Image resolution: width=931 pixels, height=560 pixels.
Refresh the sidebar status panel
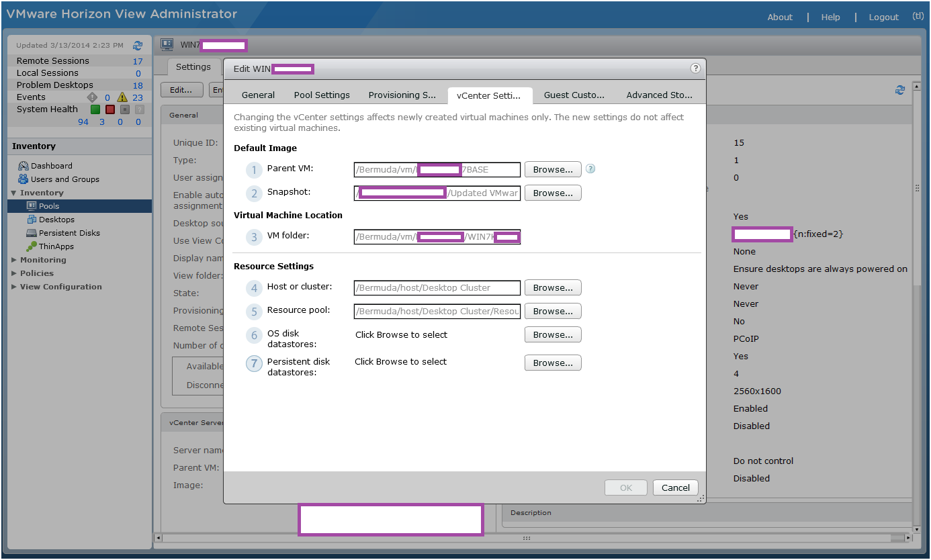point(138,46)
